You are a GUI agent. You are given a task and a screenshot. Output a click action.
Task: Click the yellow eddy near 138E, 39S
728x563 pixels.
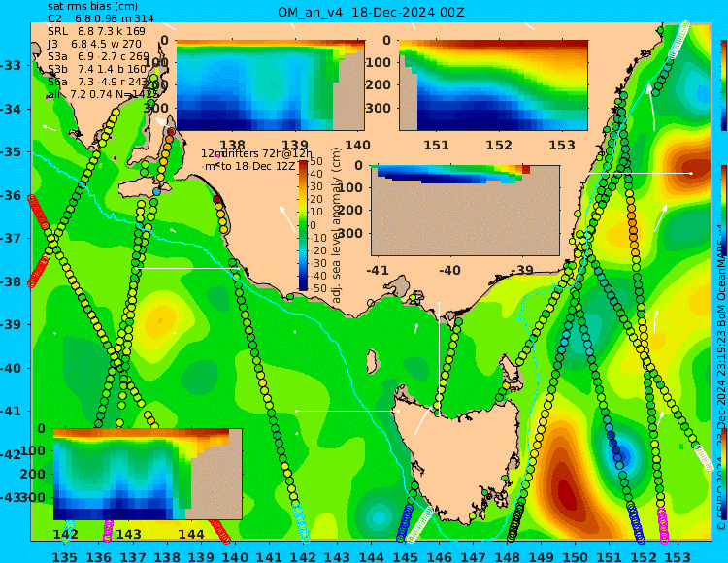pyautogui.click(x=159, y=321)
